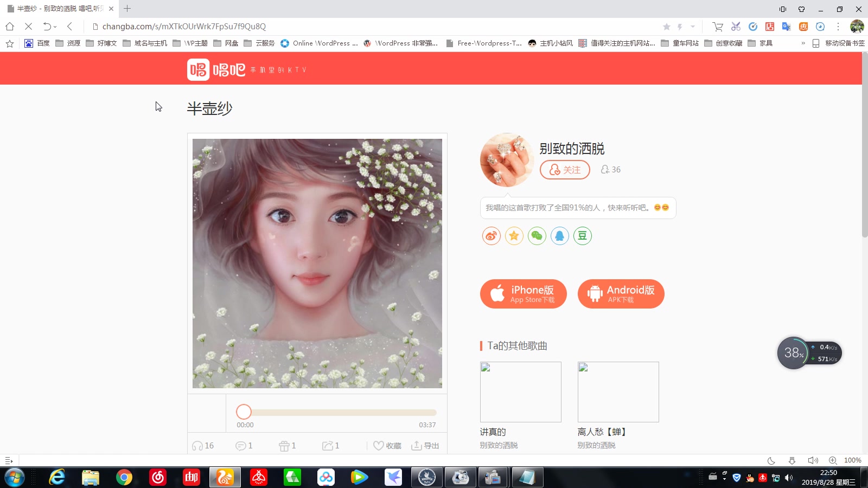The height and width of the screenshot is (488, 868).
Task: Open Windows Start menu
Action: [14, 477]
